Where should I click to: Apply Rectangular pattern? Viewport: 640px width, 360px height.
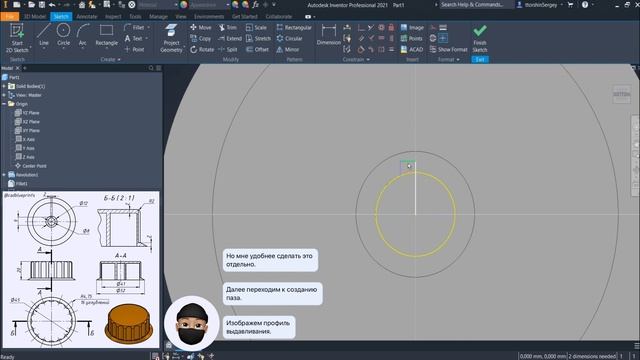pyautogui.click(x=294, y=27)
